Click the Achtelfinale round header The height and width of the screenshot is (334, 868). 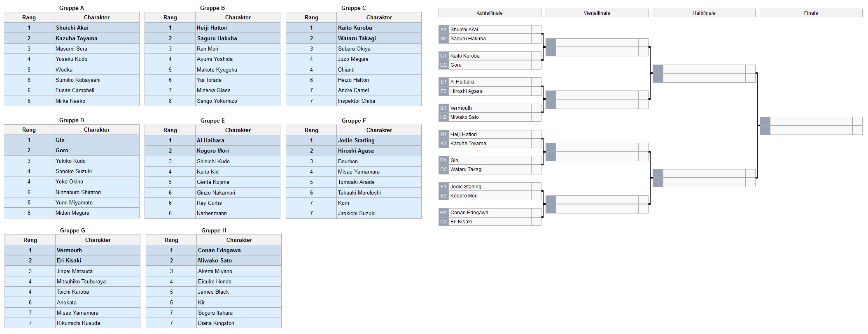coord(490,13)
